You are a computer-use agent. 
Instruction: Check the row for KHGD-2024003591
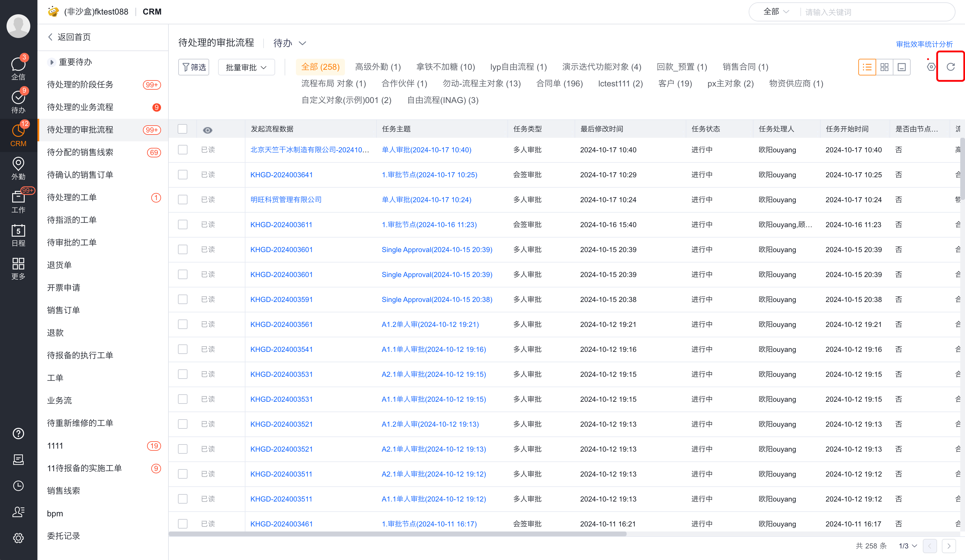point(183,299)
